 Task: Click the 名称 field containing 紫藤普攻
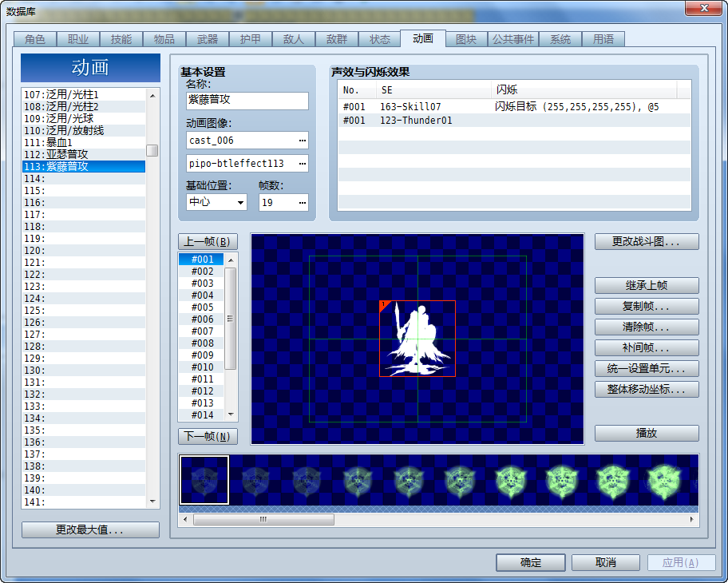coord(247,101)
